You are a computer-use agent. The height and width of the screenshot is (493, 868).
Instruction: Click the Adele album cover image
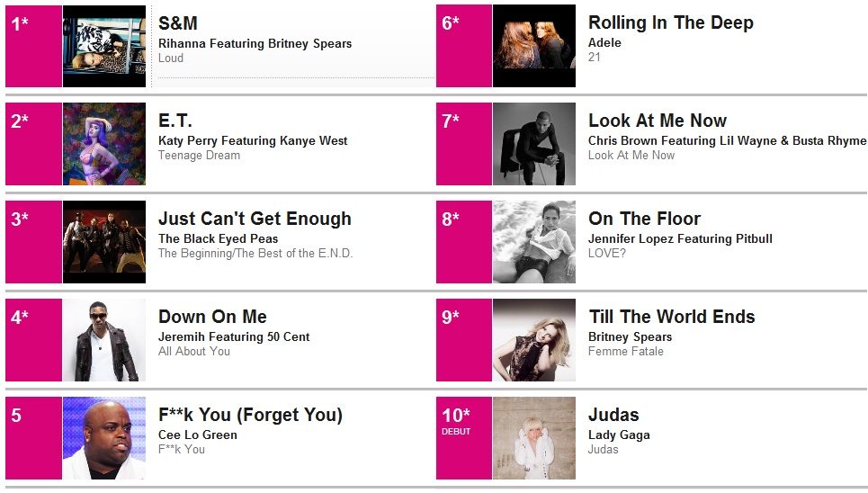pyautogui.click(x=534, y=46)
